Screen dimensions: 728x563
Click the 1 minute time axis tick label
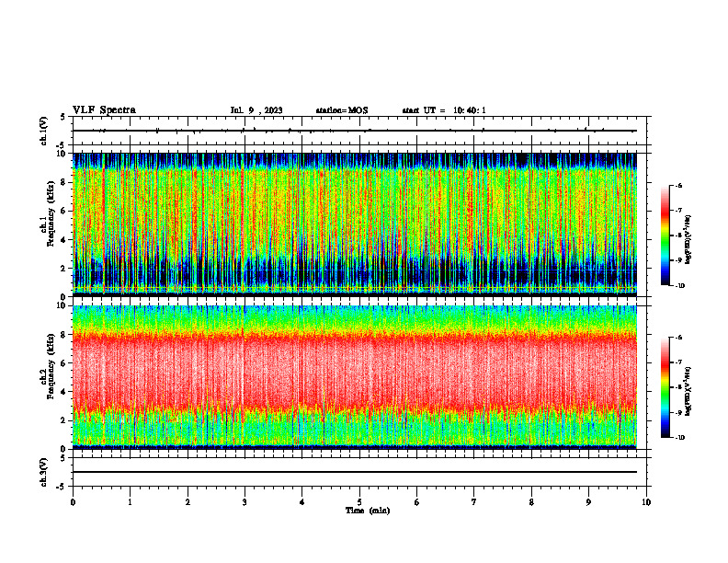pyautogui.click(x=130, y=502)
